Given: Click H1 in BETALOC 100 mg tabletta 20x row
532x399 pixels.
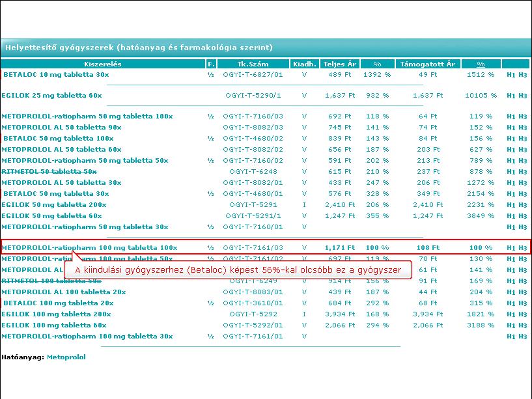Looking at the screenshot, I should tap(511, 303).
